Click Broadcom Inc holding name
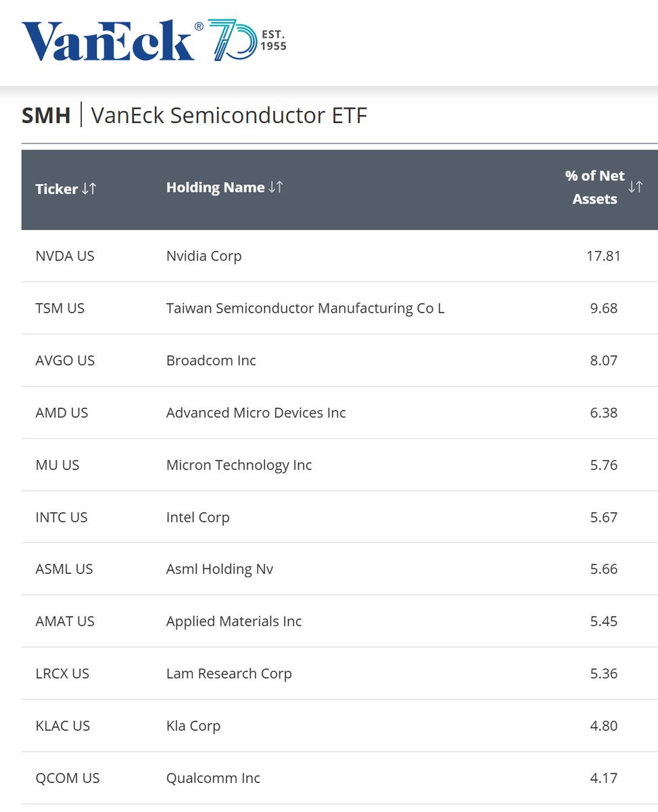658x812 pixels. coord(211,361)
